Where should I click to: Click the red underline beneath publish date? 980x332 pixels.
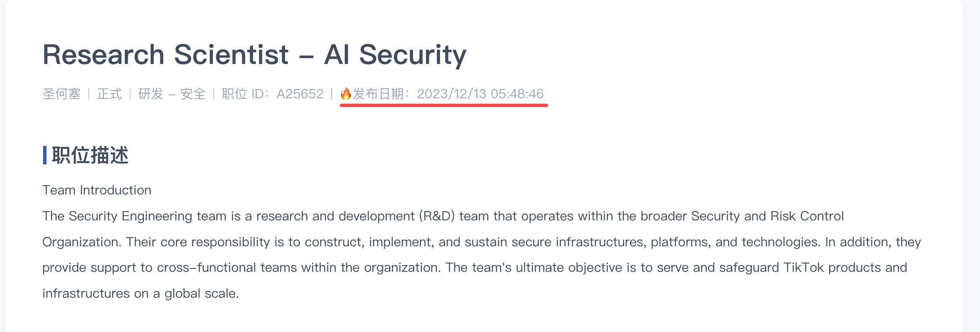click(444, 105)
